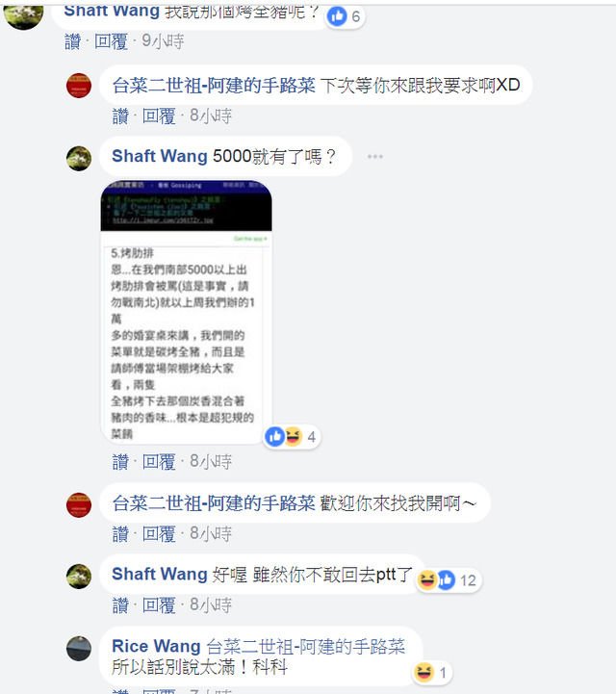616x694 pixels.
Task: Open the attached PTT screenshot image
Action: click(x=187, y=312)
